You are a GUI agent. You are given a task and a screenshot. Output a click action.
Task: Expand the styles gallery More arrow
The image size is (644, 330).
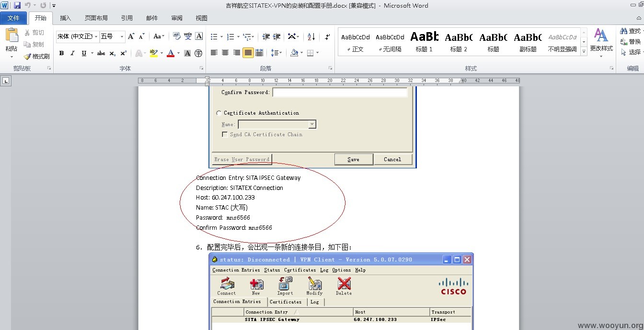(x=584, y=51)
